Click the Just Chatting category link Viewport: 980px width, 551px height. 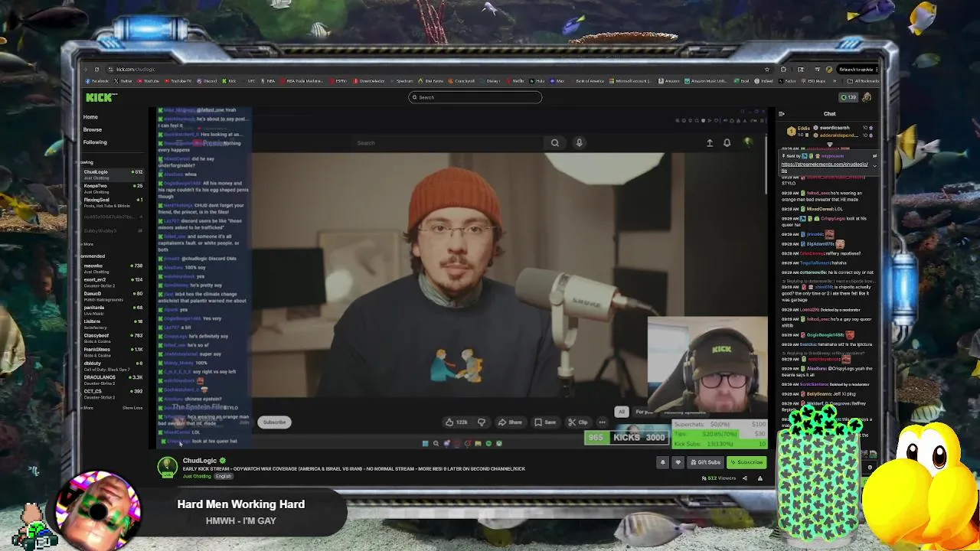click(197, 477)
